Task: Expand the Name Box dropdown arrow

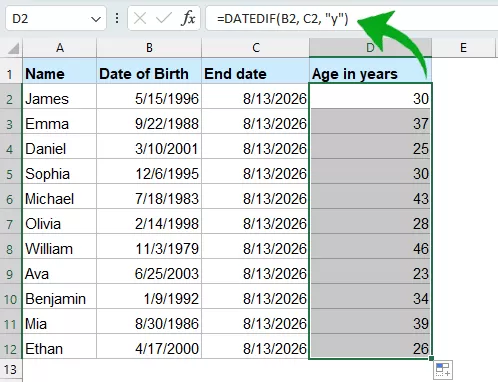Action: coord(96,19)
